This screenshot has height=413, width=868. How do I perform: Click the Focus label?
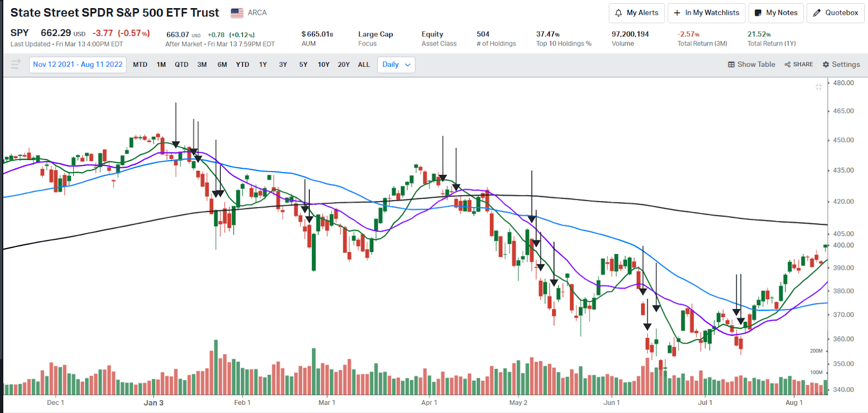367,43
